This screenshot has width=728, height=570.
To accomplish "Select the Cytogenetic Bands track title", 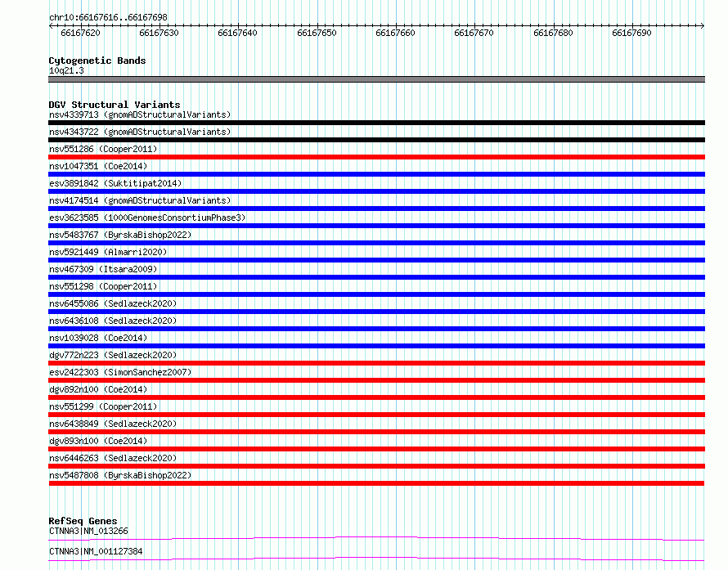I will coord(97,61).
